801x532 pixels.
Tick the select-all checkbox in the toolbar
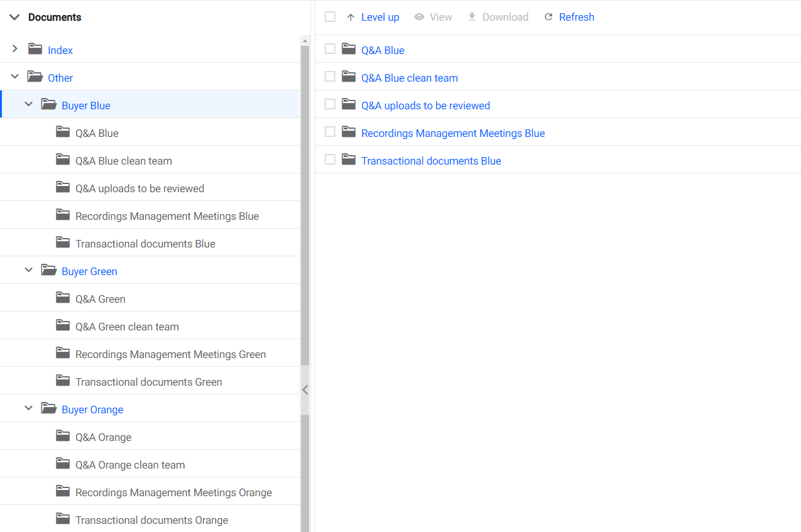(330, 17)
